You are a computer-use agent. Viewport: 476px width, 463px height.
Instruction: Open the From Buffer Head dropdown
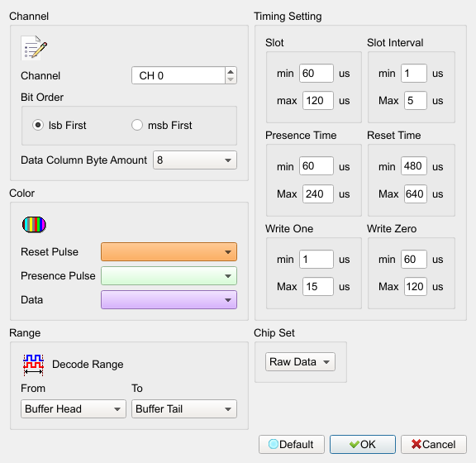(x=74, y=409)
